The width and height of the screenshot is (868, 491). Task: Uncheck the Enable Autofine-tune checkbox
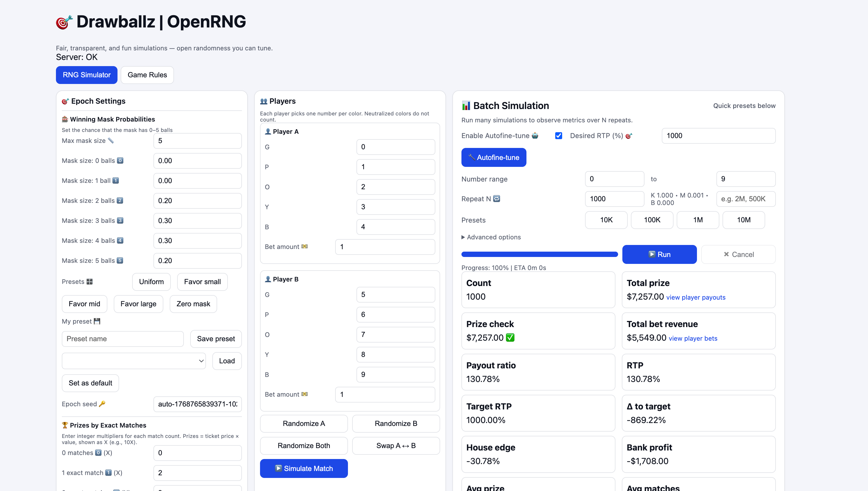click(x=559, y=136)
